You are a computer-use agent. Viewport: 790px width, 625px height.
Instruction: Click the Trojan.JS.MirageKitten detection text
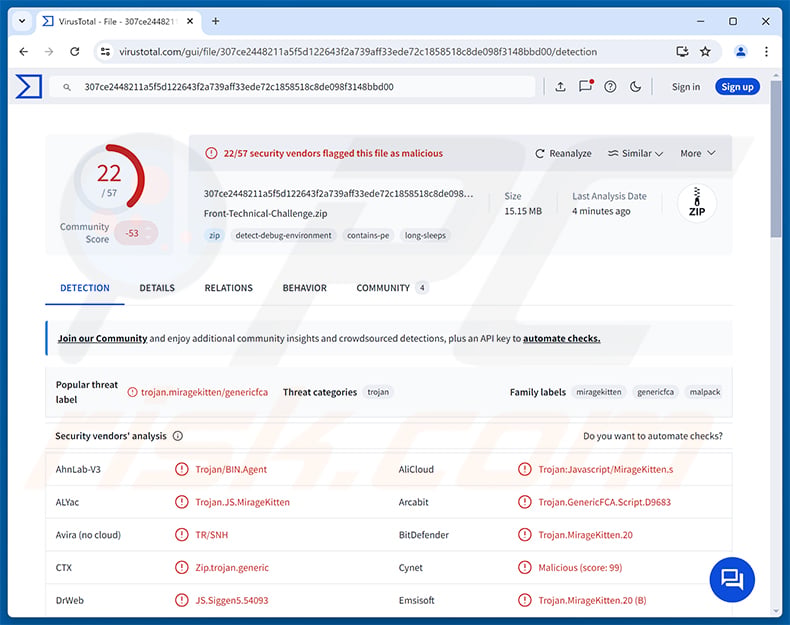tap(242, 502)
